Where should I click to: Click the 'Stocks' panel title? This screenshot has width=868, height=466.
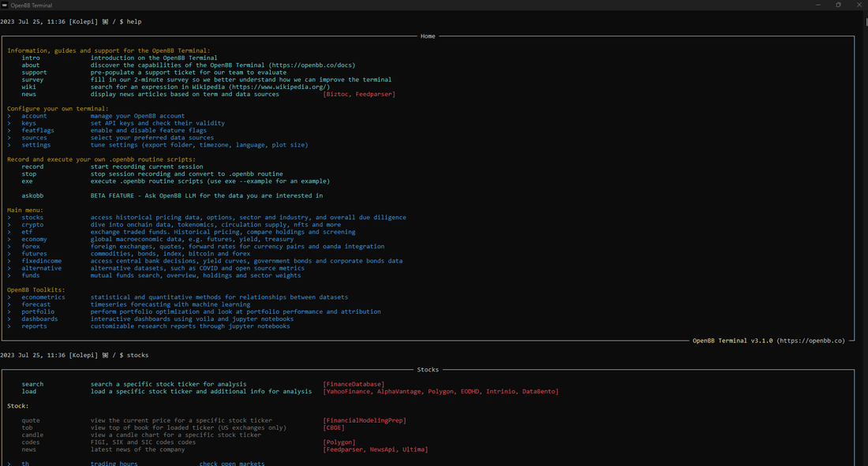point(428,369)
